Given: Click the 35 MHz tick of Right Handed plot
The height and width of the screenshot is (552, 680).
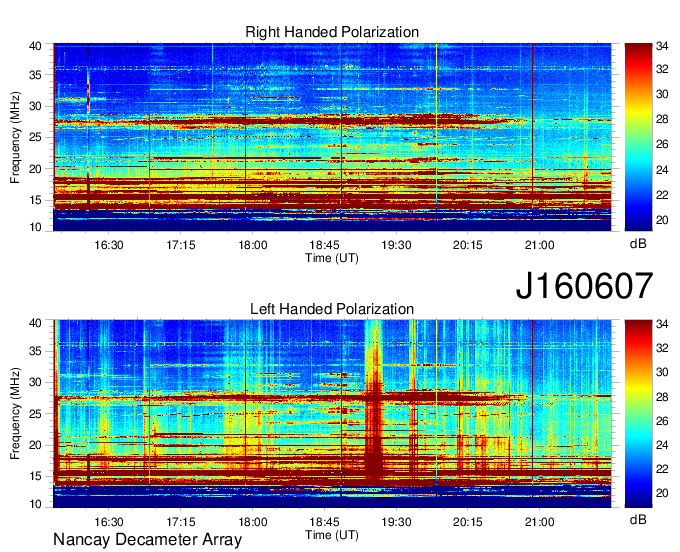Looking at the screenshot, I should click(36, 75).
